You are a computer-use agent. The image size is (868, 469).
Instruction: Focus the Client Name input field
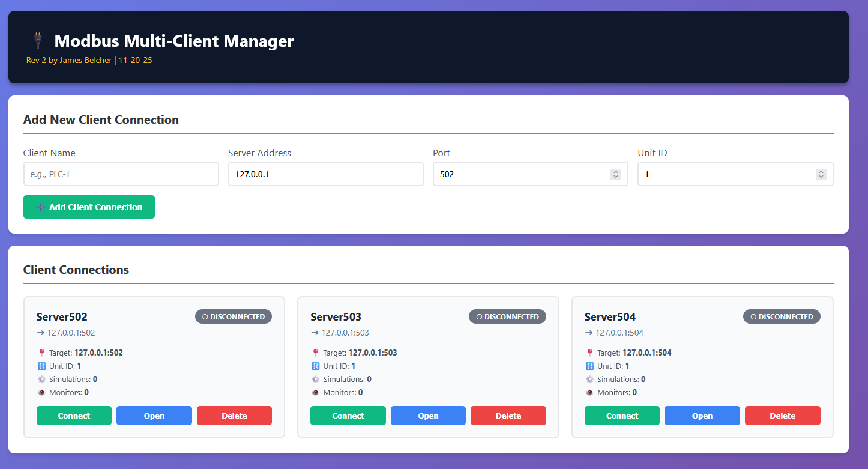[121, 174]
